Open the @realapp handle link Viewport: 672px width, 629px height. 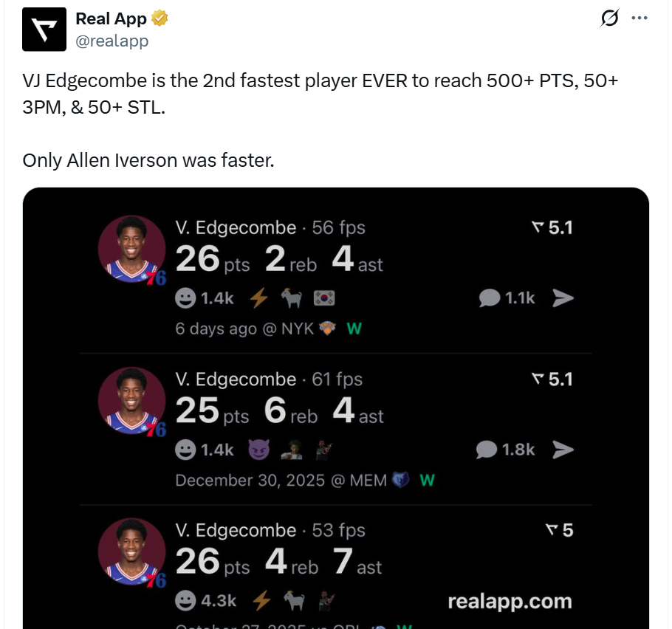[112, 41]
